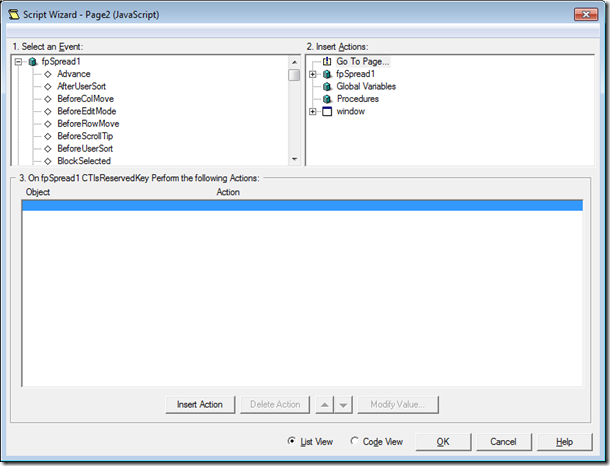Click the window object icon
Image resolution: width=610 pixels, height=466 pixels.
327,112
